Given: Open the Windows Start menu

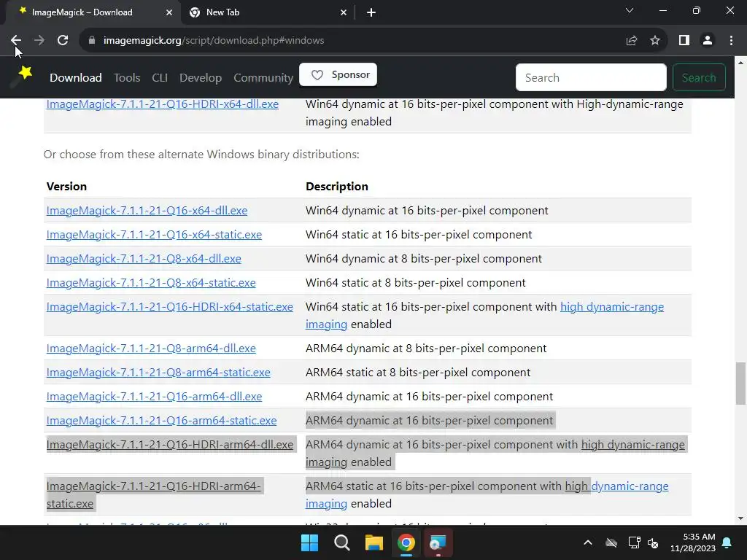Looking at the screenshot, I should pyautogui.click(x=309, y=542).
